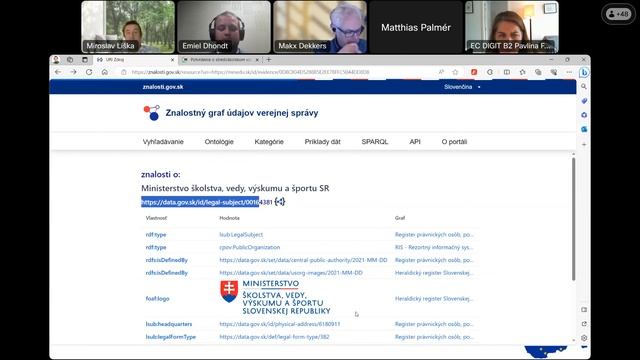640x360 pixels.
Task: Click the foaf:logo property link
Action: pos(157,299)
